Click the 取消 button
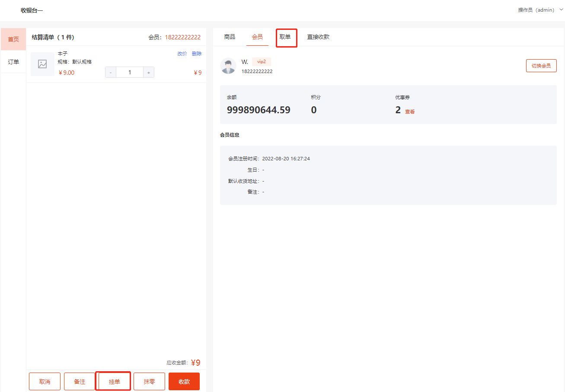 coord(45,382)
